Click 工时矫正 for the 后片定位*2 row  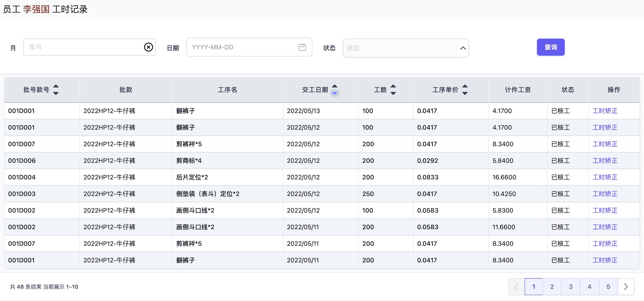point(604,177)
